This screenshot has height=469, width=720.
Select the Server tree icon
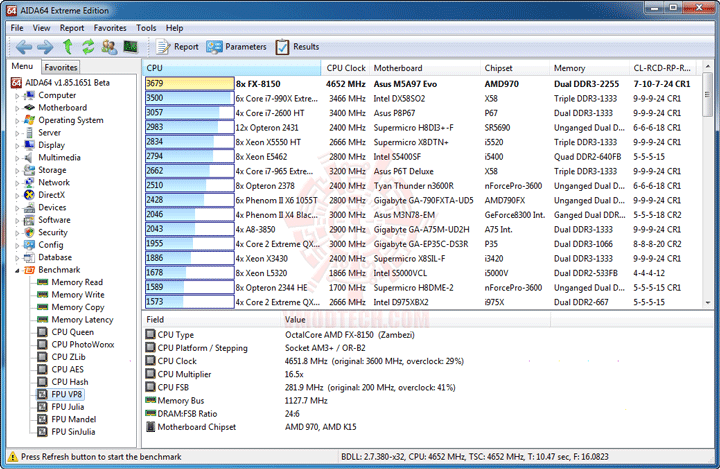(29, 132)
